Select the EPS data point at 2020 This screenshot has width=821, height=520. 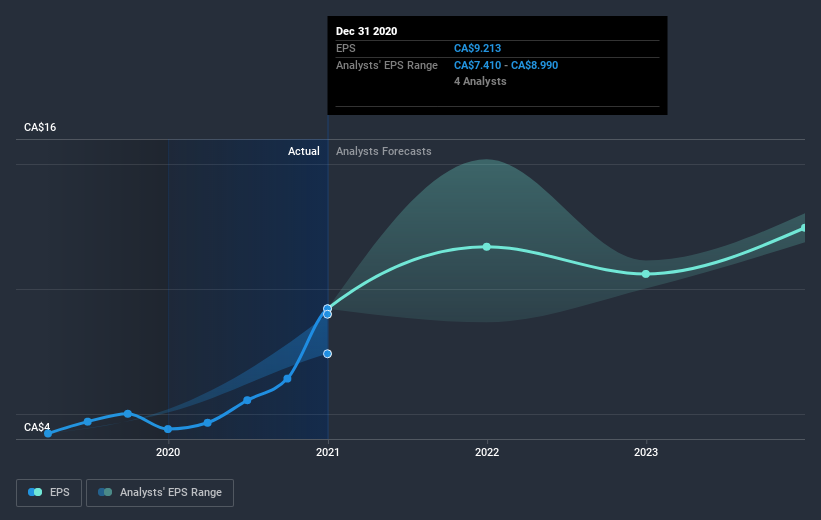168,429
